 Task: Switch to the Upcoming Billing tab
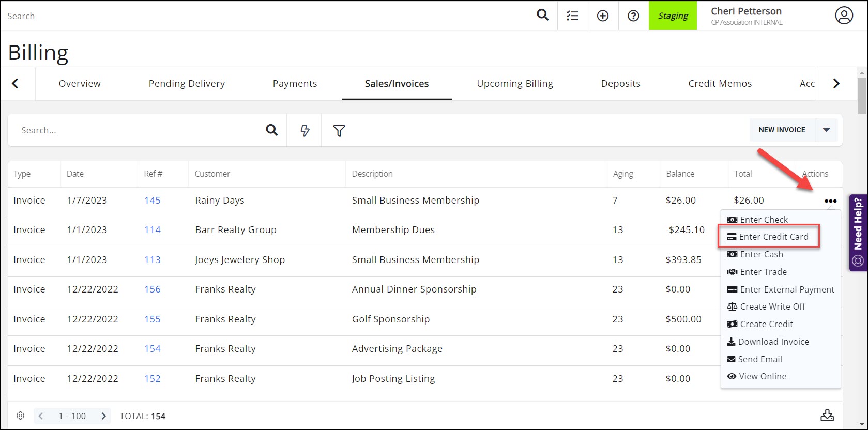coord(514,84)
